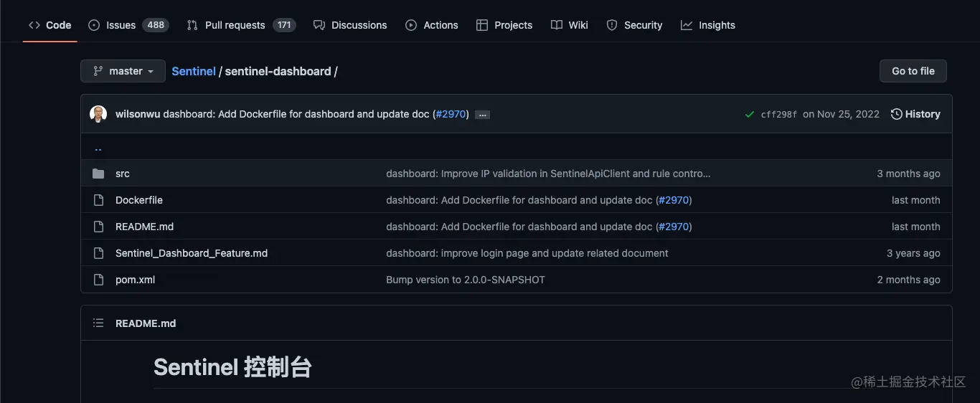
Task: Open the latest commit message link
Action: pos(296,114)
